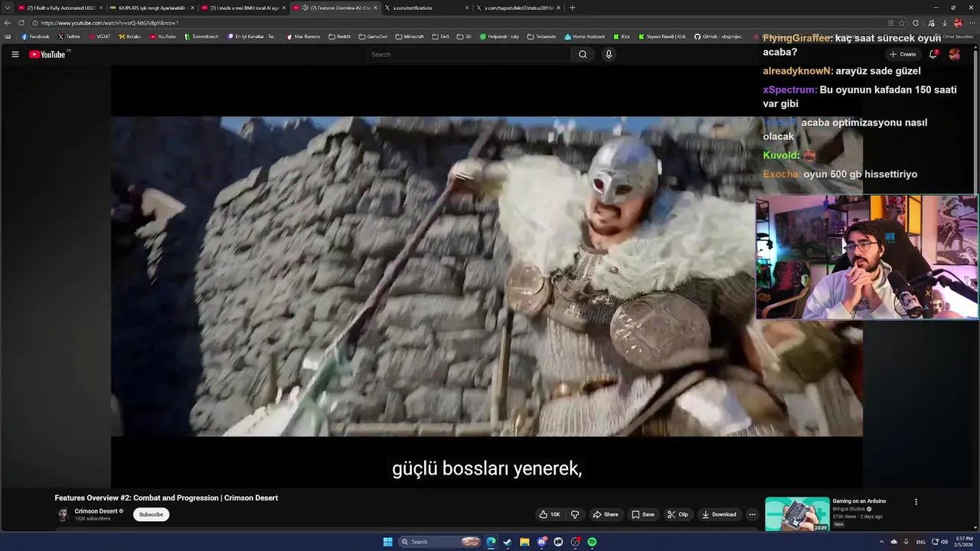Open Steam from the taskbar

click(508, 542)
